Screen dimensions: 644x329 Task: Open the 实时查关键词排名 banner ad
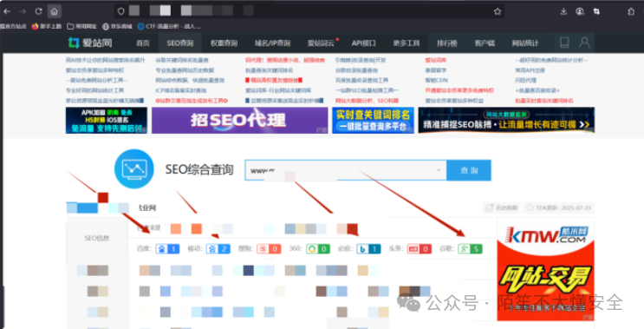pos(373,120)
